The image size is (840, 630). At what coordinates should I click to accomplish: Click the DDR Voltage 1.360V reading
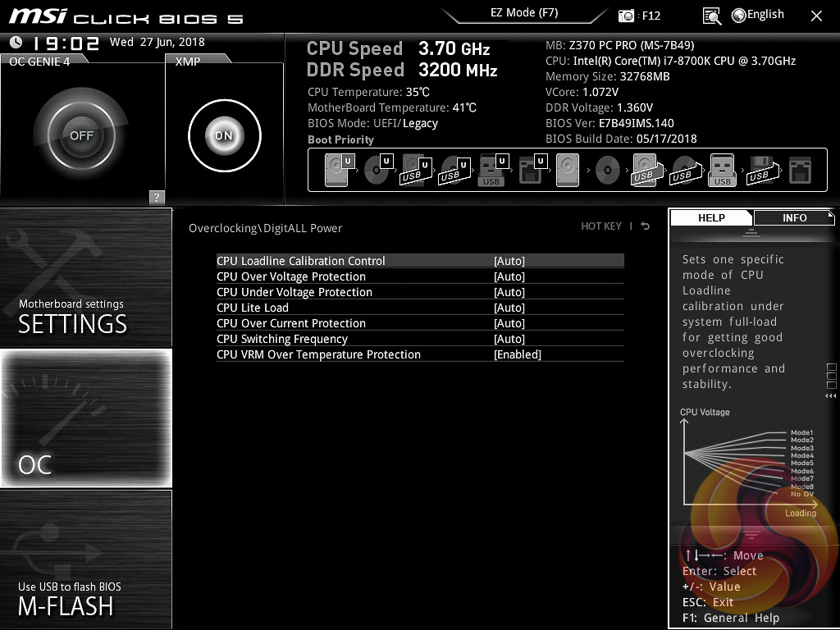(x=599, y=107)
